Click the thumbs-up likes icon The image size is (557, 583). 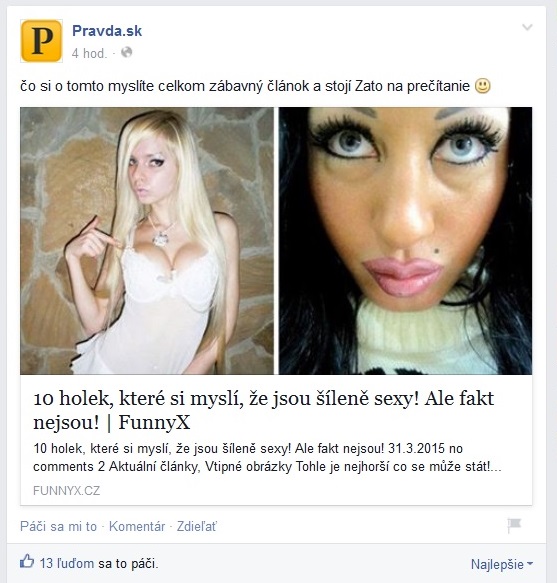tap(27, 561)
